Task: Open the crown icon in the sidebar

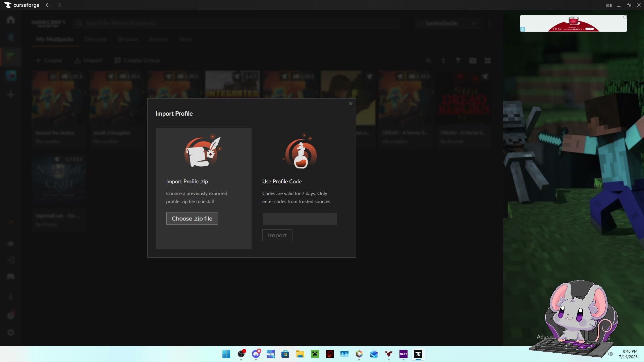Action: point(11,244)
